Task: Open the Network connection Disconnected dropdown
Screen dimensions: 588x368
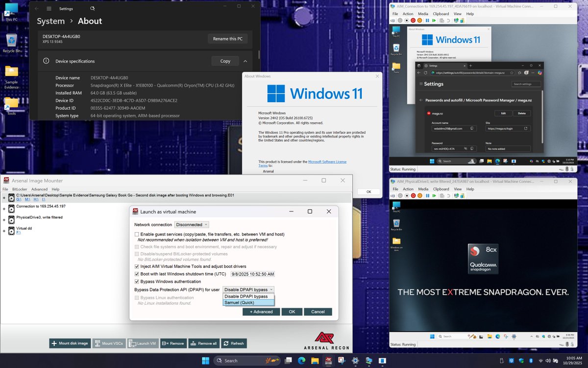Action: pos(192,225)
